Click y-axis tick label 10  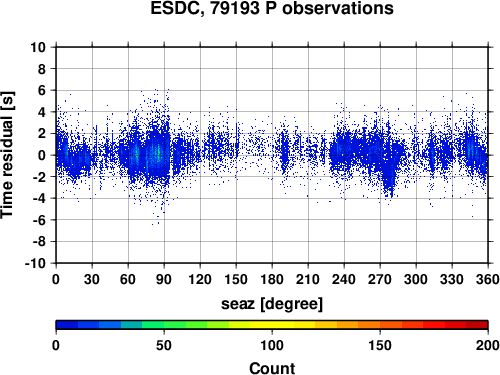point(38,47)
